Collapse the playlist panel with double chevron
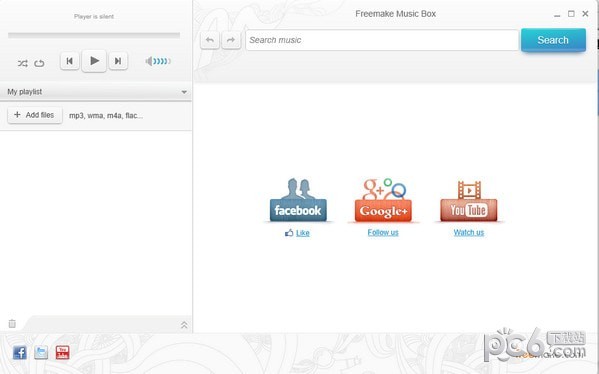Viewport: 599px width, 374px height. 184,325
